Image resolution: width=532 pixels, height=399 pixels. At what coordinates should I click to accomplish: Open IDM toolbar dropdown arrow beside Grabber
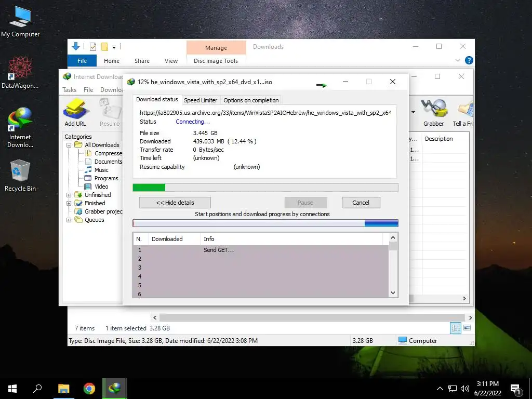(x=413, y=112)
